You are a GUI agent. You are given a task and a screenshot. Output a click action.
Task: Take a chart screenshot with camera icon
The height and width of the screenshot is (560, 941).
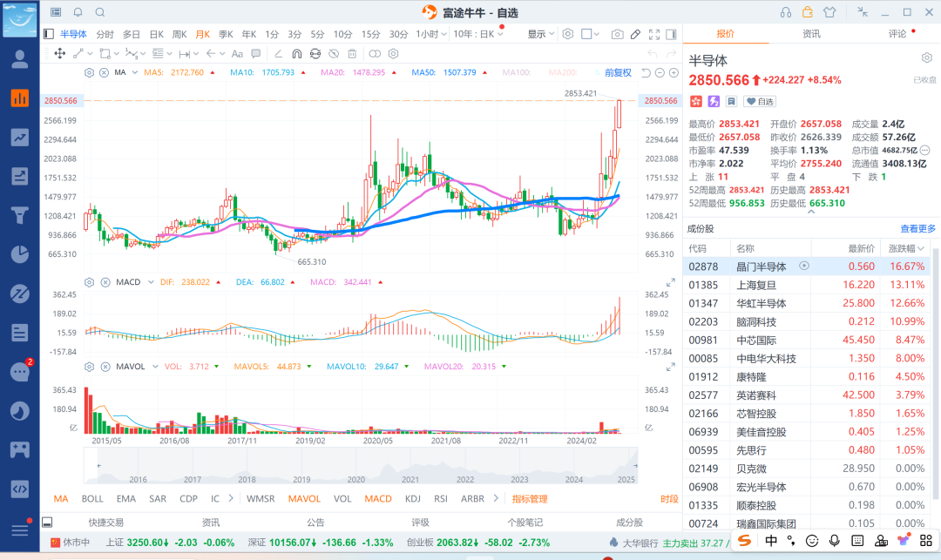pyautogui.click(x=617, y=34)
